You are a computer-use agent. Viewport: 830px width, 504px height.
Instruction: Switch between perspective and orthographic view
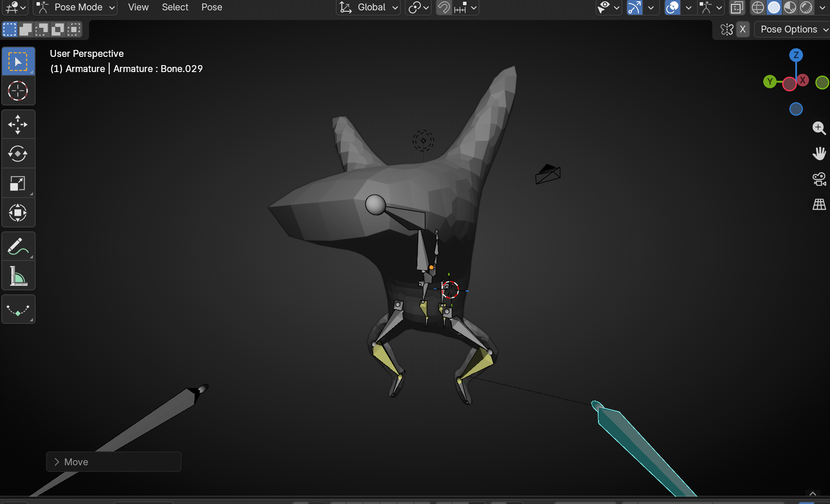pyautogui.click(x=819, y=204)
